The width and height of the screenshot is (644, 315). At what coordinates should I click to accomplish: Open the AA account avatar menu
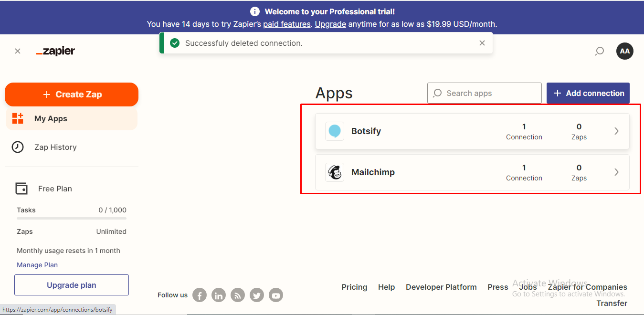point(625,51)
